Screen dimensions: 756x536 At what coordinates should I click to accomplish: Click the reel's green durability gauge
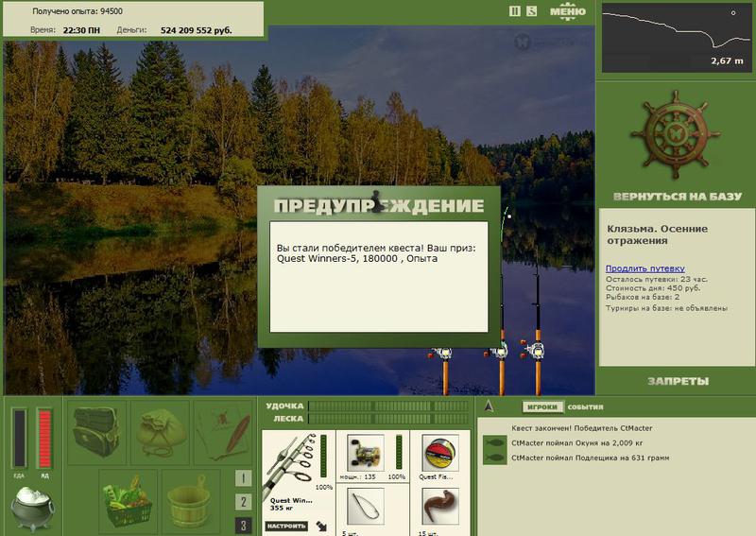tap(399, 452)
